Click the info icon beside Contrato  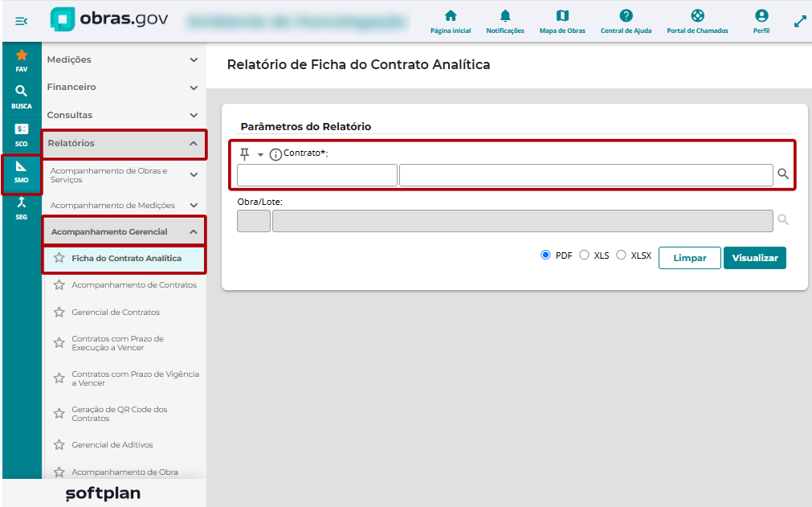(275, 154)
